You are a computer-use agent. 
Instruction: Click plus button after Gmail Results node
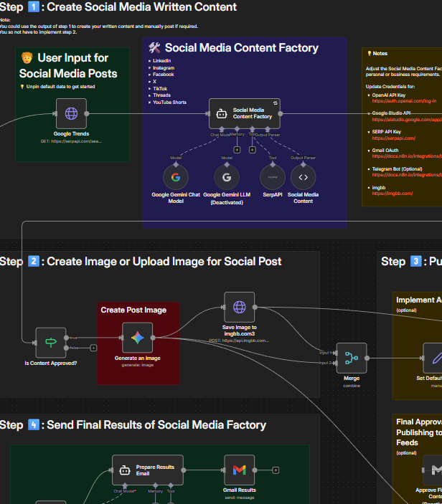276,470
